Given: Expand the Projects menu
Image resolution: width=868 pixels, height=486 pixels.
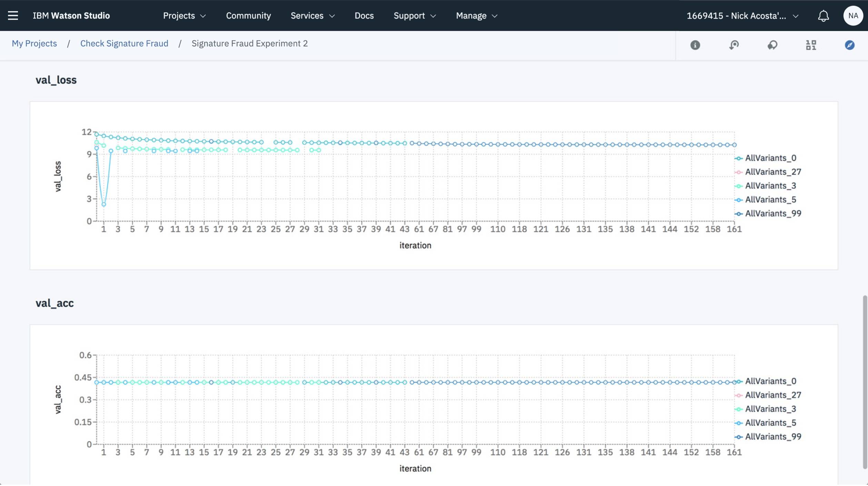Looking at the screenshot, I should tap(184, 16).
